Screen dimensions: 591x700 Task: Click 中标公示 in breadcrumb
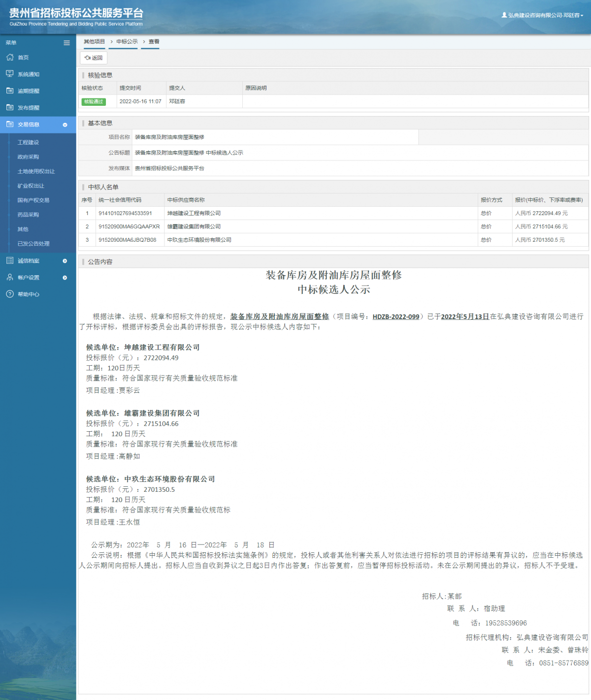127,41
